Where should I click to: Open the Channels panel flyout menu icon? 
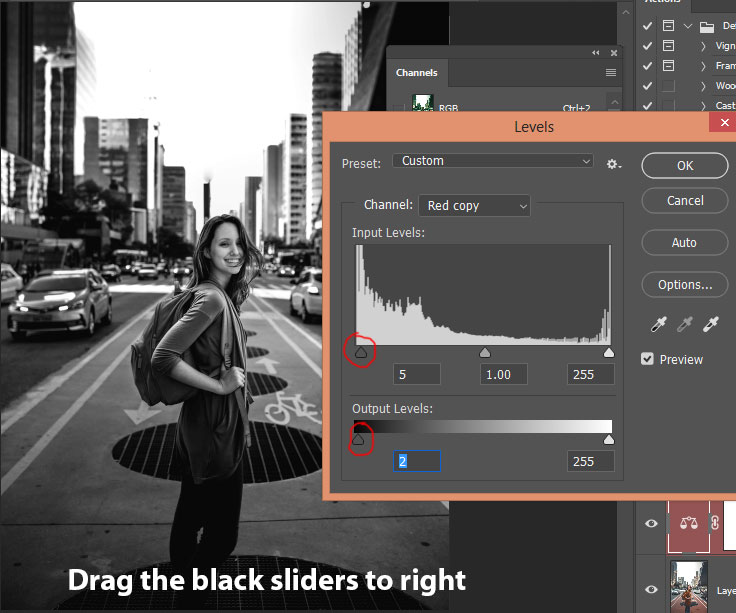[x=611, y=72]
